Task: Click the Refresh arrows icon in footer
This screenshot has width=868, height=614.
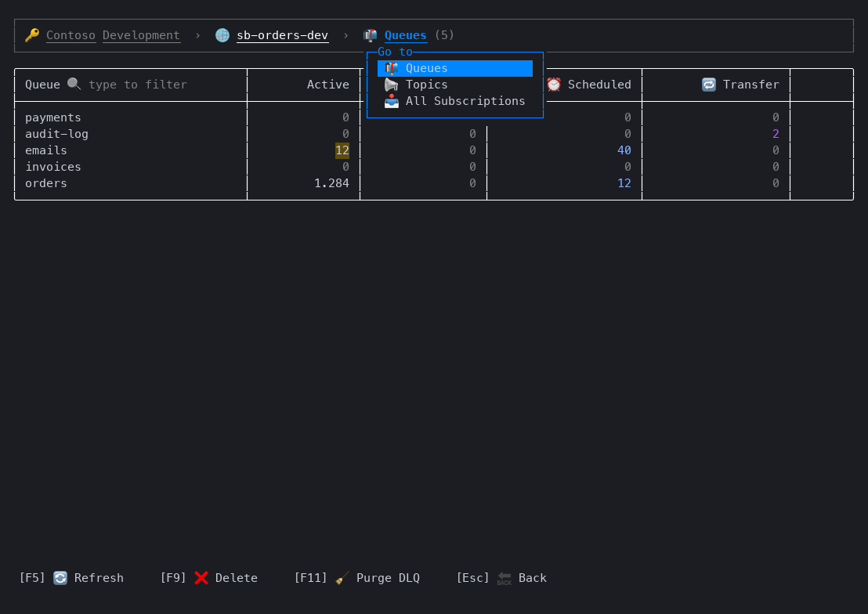Action: tap(60, 578)
